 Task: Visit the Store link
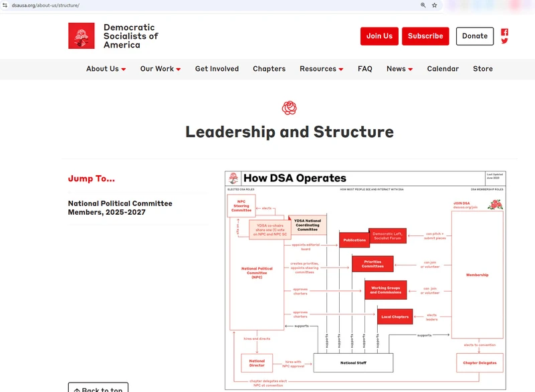pyautogui.click(x=482, y=69)
